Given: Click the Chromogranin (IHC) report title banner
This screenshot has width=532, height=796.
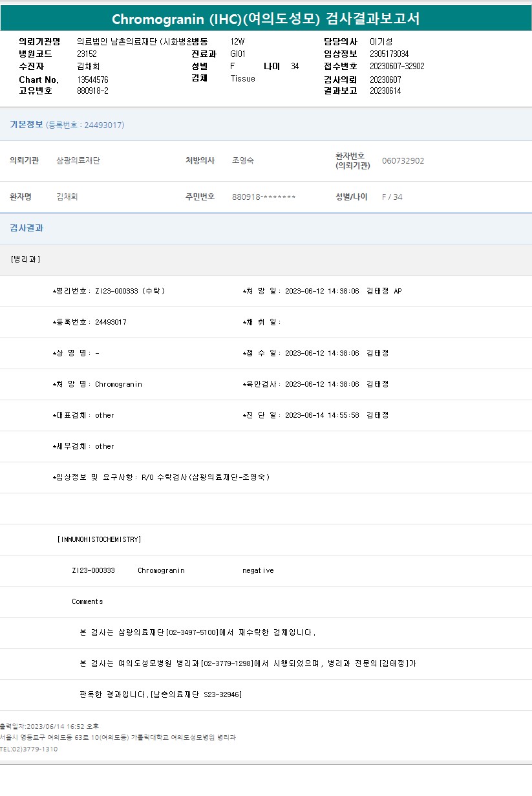Looking at the screenshot, I should (x=266, y=19).
